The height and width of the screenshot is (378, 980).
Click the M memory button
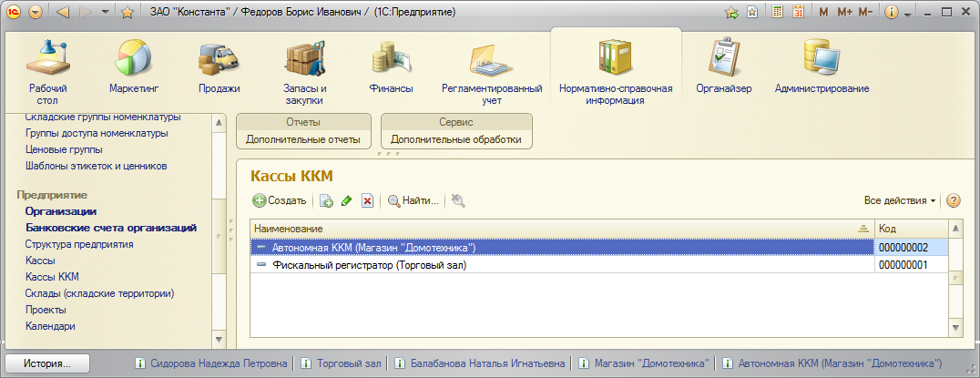tap(823, 12)
